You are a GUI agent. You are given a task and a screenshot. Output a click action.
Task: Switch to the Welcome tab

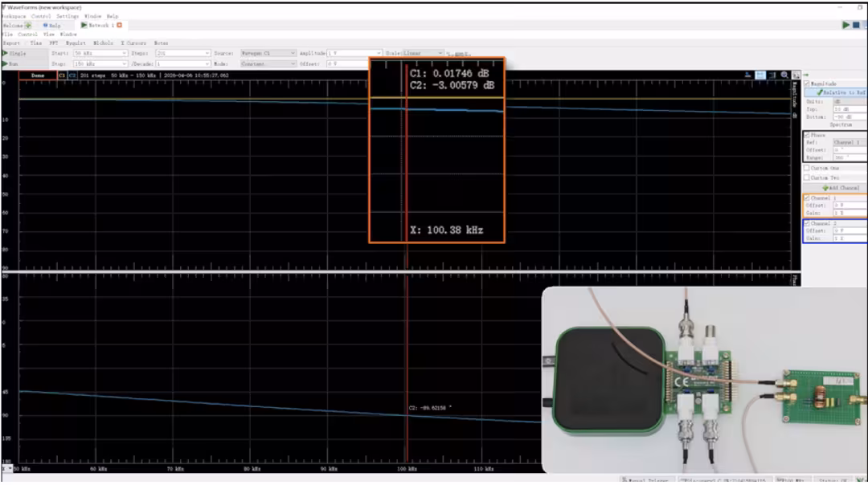[x=17, y=26]
